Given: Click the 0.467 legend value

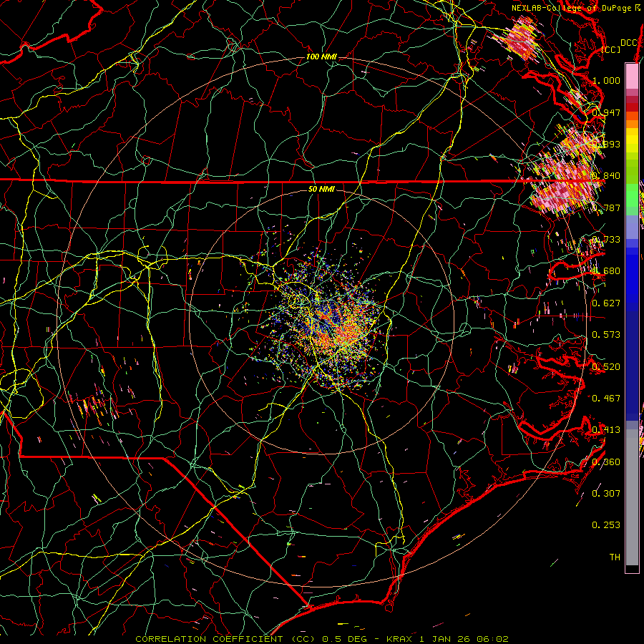Looking at the screenshot, I should point(606,399).
